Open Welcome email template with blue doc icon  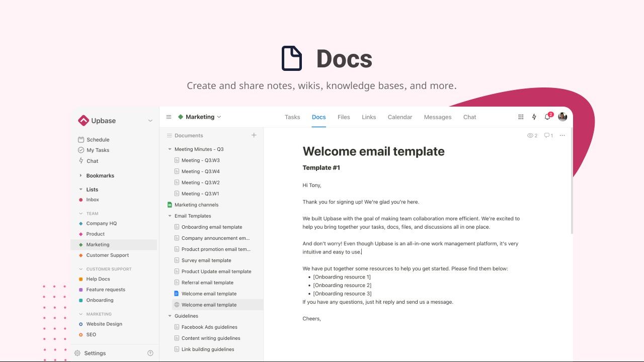tap(205, 294)
